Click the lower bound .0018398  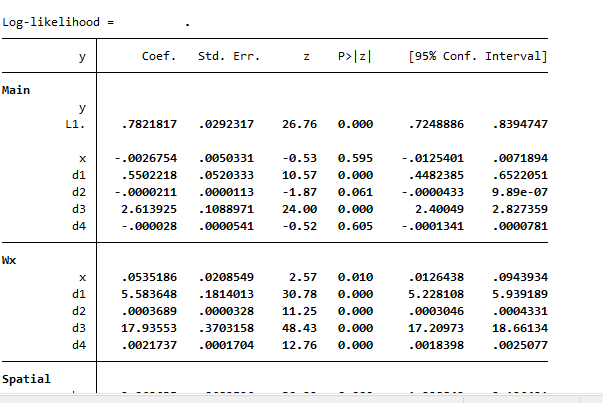[x=436, y=345]
